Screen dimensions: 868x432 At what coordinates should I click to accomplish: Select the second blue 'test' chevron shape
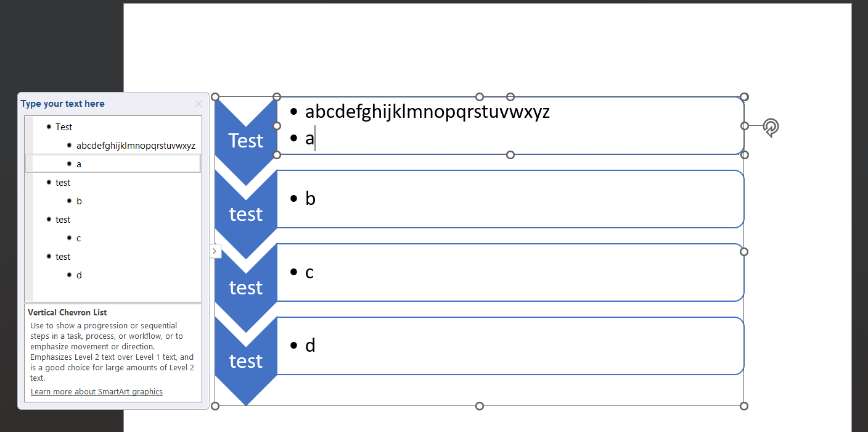(x=246, y=214)
